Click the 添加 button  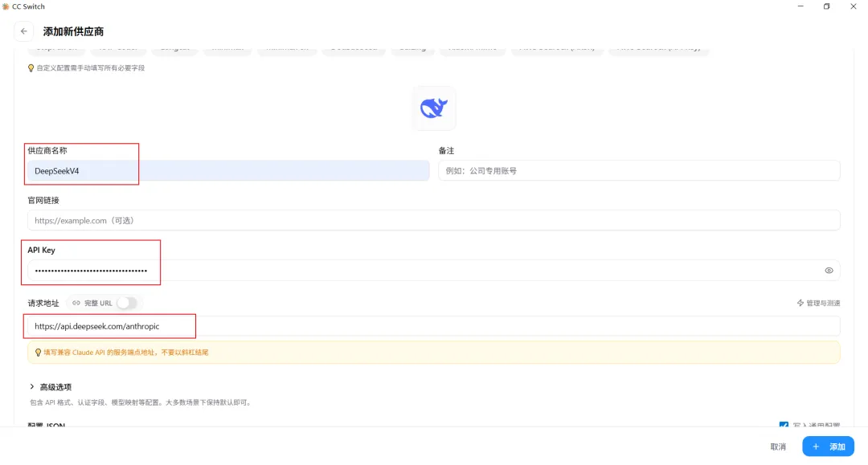pos(828,447)
